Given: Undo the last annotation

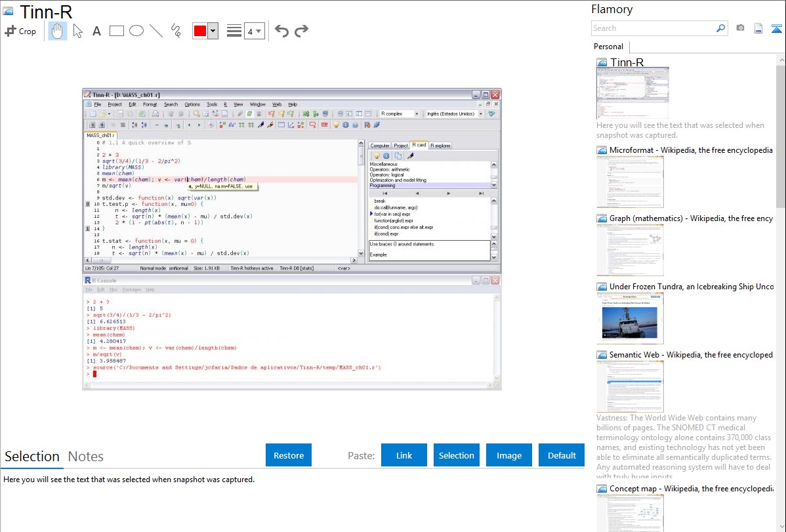Looking at the screenshot, I should pyautogui.click(x=281, y=31).
